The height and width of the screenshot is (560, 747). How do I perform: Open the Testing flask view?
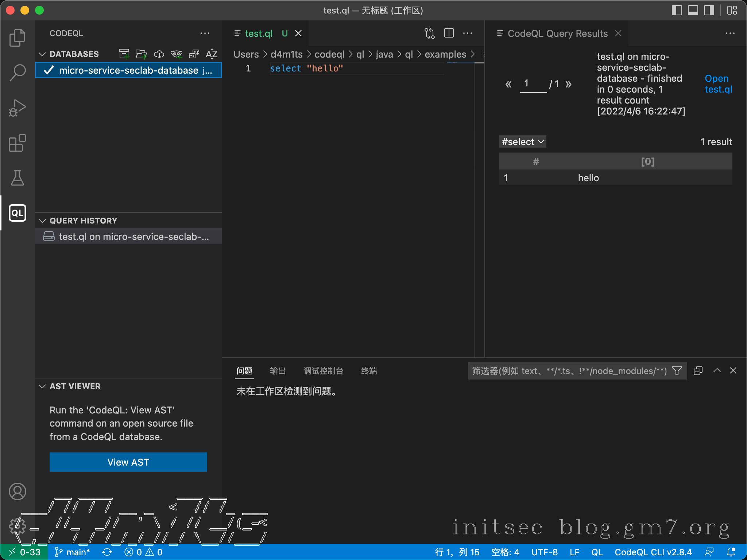pyautogui.click(x=17, y=178)
